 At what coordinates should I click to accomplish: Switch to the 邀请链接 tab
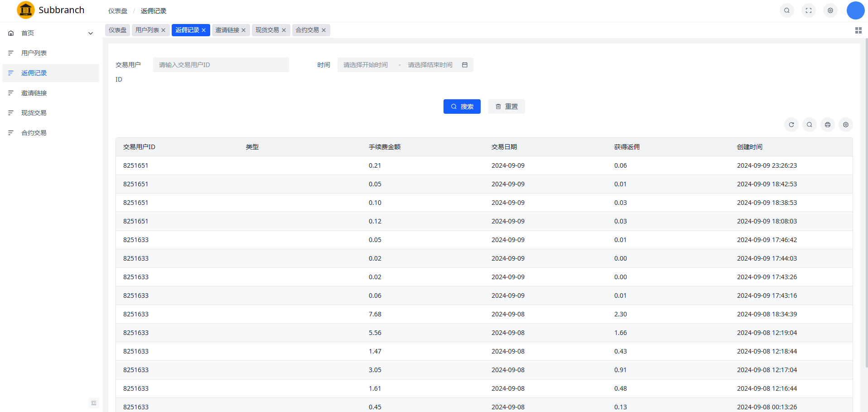point(227,30)
